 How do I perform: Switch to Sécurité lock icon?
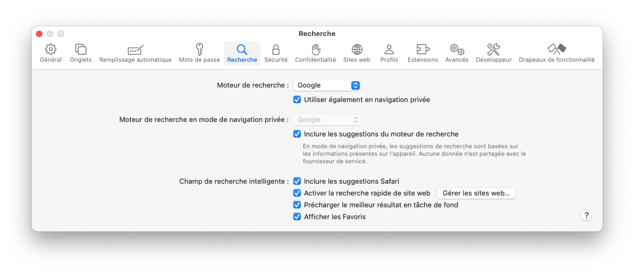[x=276, y=49]
